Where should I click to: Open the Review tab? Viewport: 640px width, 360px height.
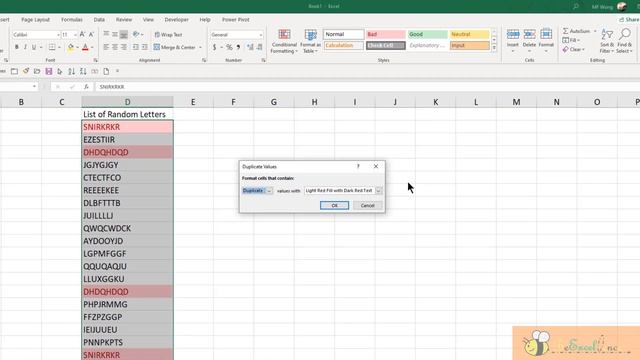(x=124, y=20)
